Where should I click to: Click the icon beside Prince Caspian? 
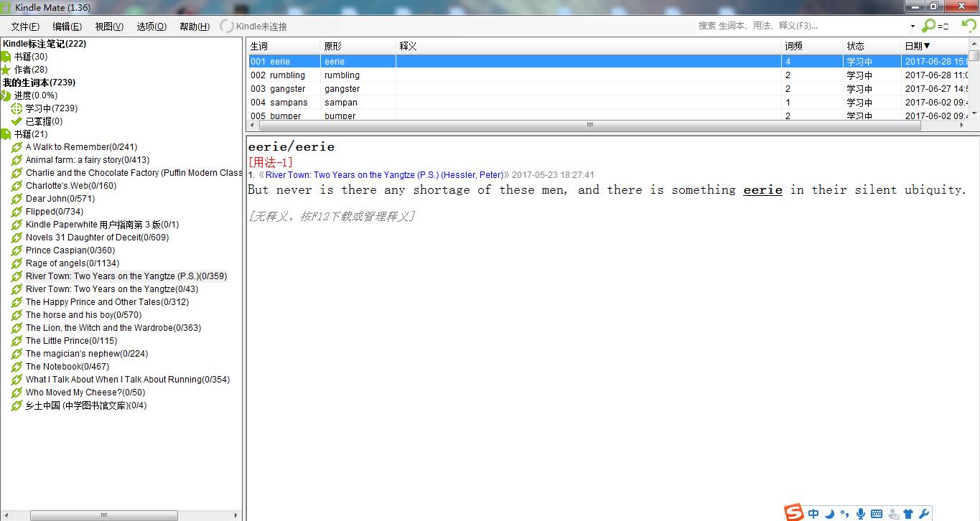[x=17, y=250]
